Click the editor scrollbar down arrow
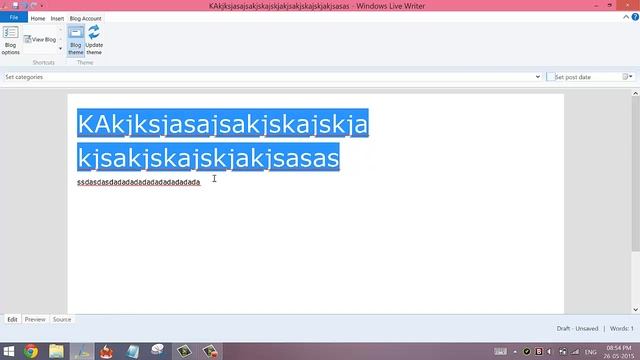The image size is (640, 360). click(x=635, y=309)
